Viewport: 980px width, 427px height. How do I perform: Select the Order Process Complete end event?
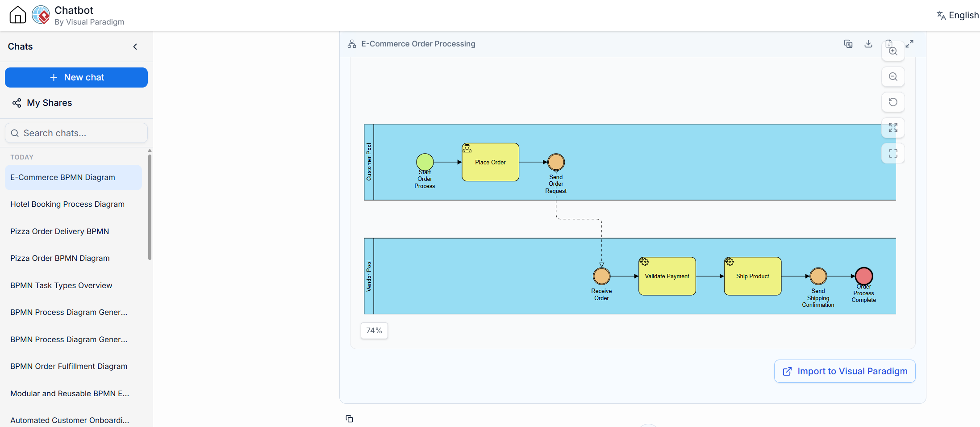pyautogui.click(x=864, y=276)
